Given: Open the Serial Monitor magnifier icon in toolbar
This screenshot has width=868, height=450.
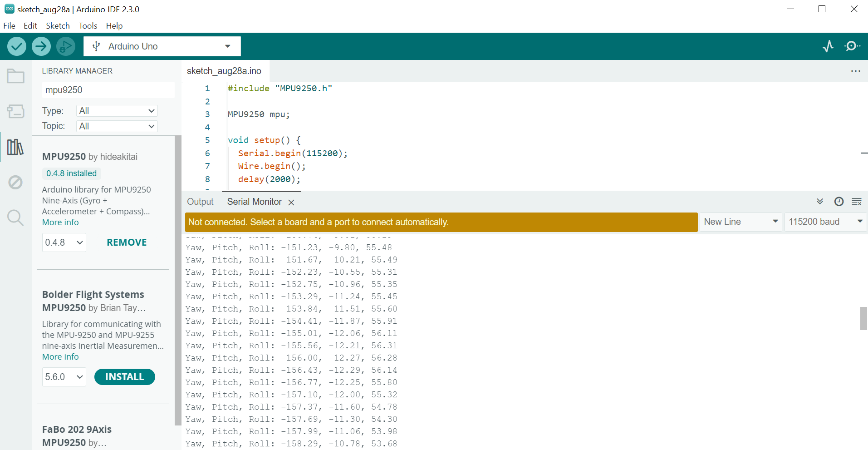Looking at the screenshot, I should point(852,46).
